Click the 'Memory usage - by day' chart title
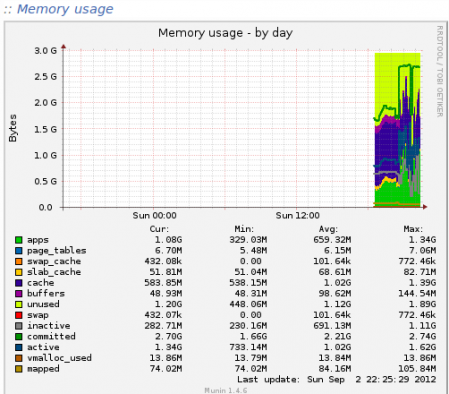This screenshot has height=394, width=449. tap(225, 33)
